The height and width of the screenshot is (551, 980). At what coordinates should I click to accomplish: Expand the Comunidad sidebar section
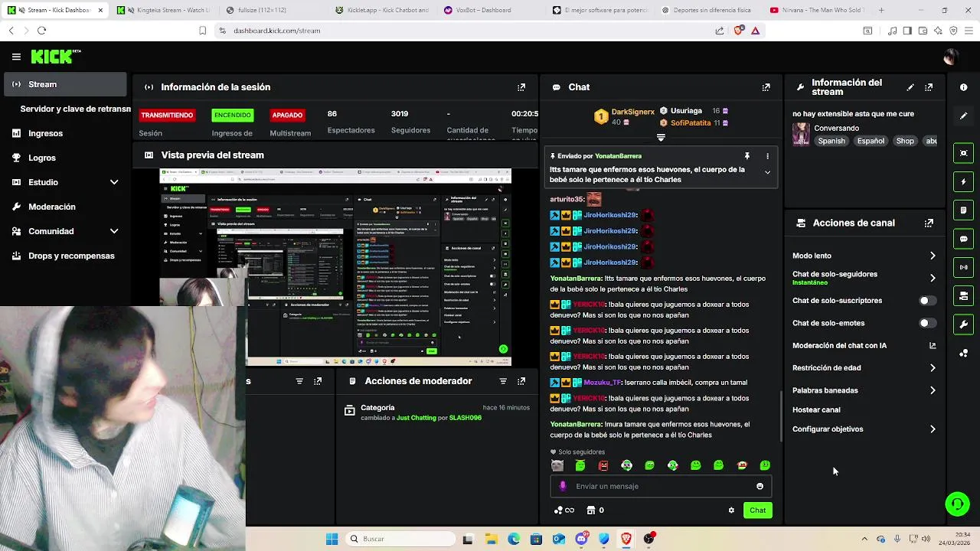[114, 231]
